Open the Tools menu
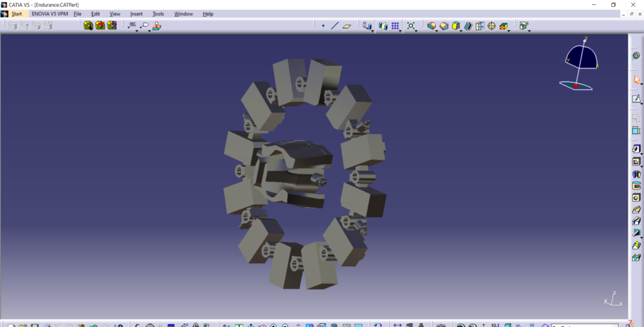This screenshot has width=644, height=327. pyautogui.click(x=158, y=14)
